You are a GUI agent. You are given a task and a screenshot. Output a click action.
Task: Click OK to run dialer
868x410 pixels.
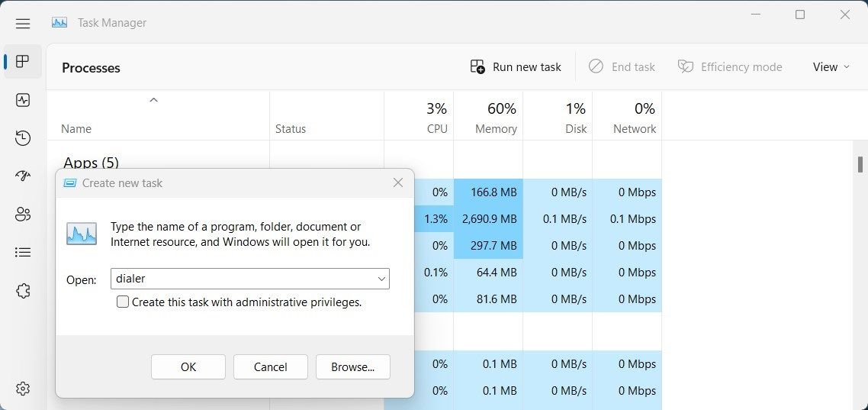(x=188, y=366)
